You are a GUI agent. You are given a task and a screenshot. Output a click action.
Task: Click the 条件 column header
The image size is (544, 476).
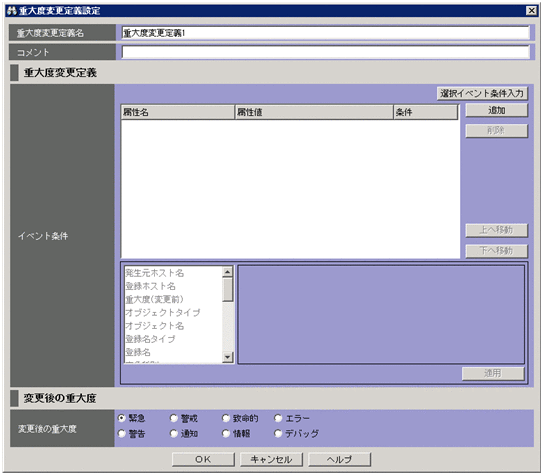(426, 112)
